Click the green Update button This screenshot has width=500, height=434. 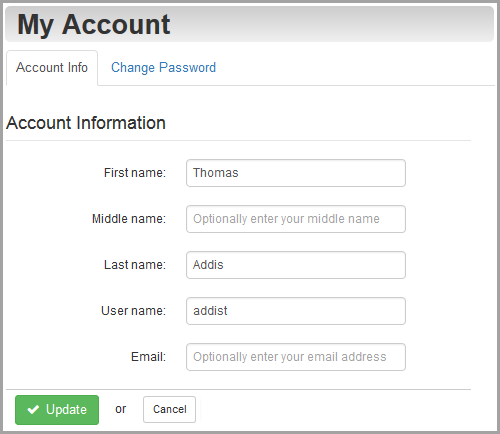pyautogui.click(x=57, y=410)
